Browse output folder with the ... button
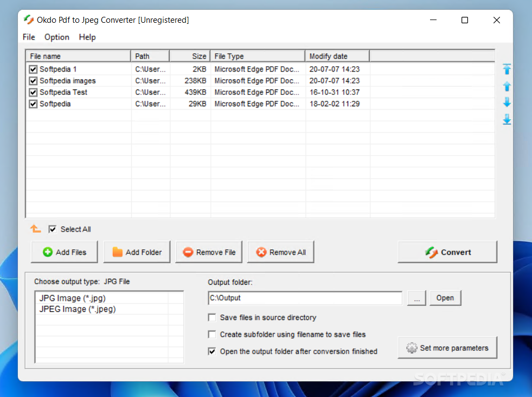532x397 pixels. pyautogui.click(x=416, y=298)
